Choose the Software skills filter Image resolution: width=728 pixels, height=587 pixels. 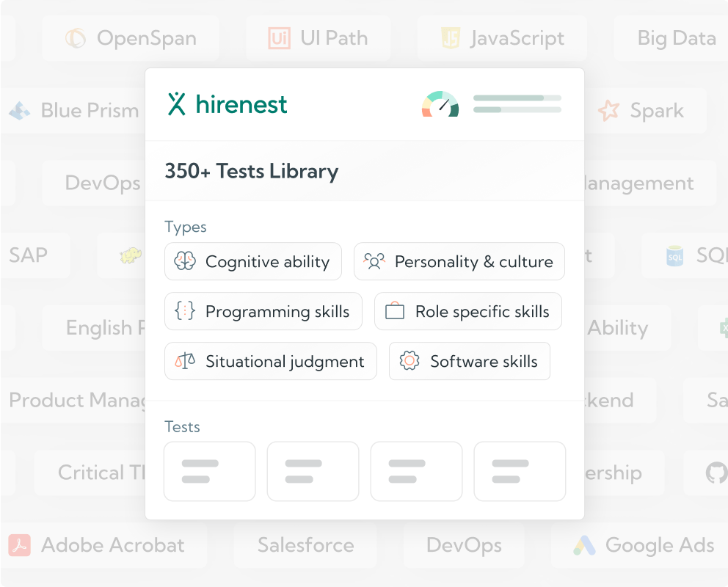[x=470, y=362]
